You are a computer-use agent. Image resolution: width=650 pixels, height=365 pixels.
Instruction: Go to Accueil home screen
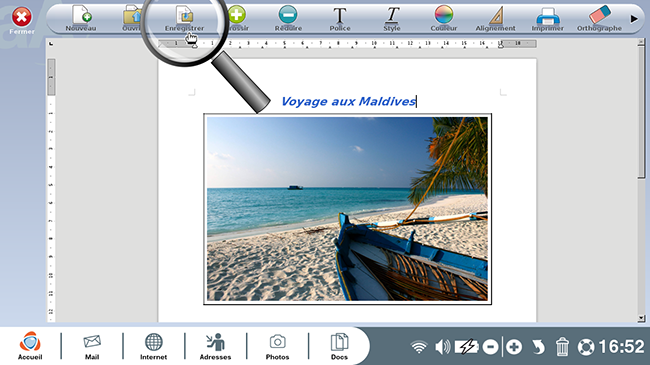(x=30, y=346)
